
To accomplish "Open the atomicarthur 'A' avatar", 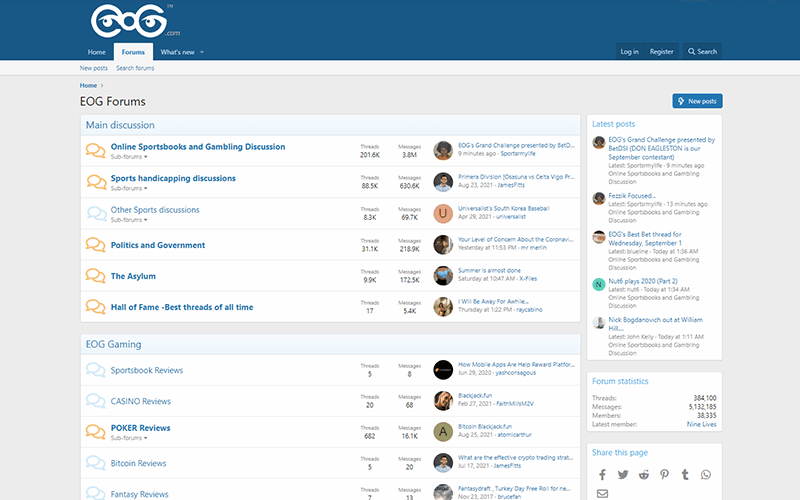I will coord(443,432).
